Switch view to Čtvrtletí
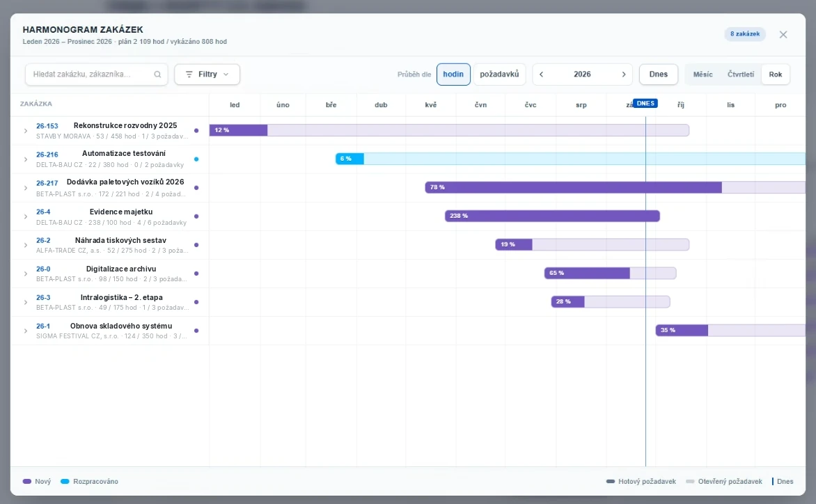 click(x=741, y=74)
